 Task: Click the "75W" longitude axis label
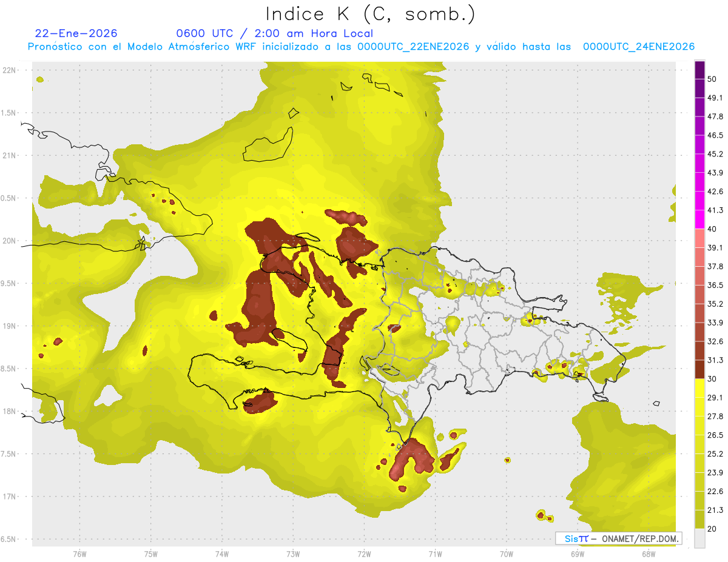coord(150,554)
